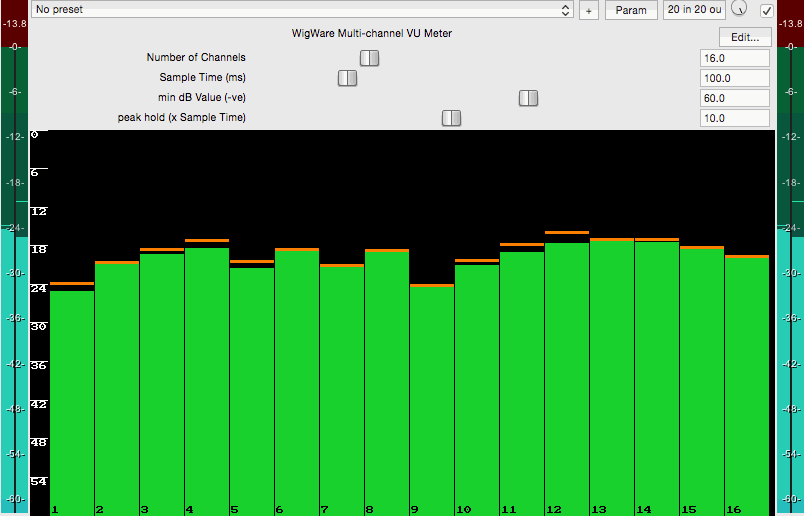Screen dimensions: 804x516
Task: Open the Param button menu
Action: coord(631,10)
